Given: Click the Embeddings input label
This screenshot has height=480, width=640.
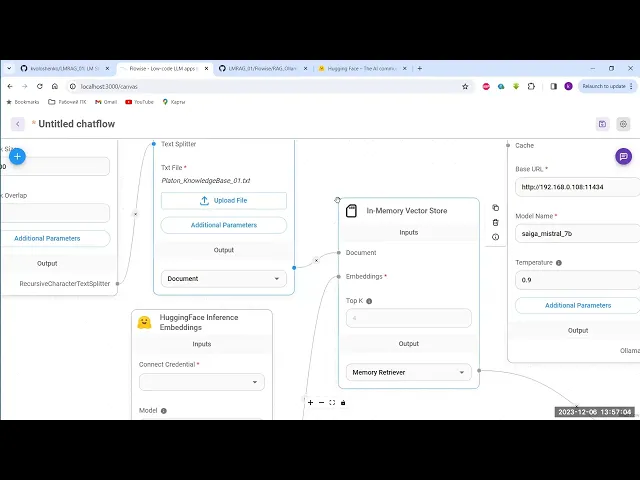Looking at the screenshot, I should point(364,276).
